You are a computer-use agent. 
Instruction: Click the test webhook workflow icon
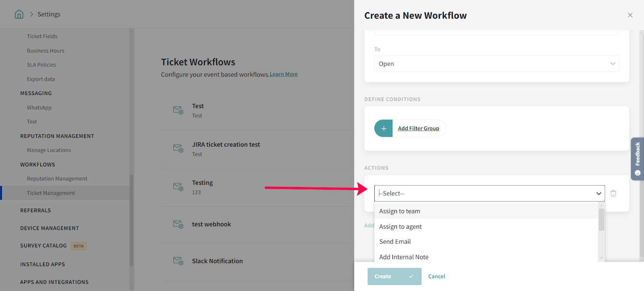click(178, 224)
